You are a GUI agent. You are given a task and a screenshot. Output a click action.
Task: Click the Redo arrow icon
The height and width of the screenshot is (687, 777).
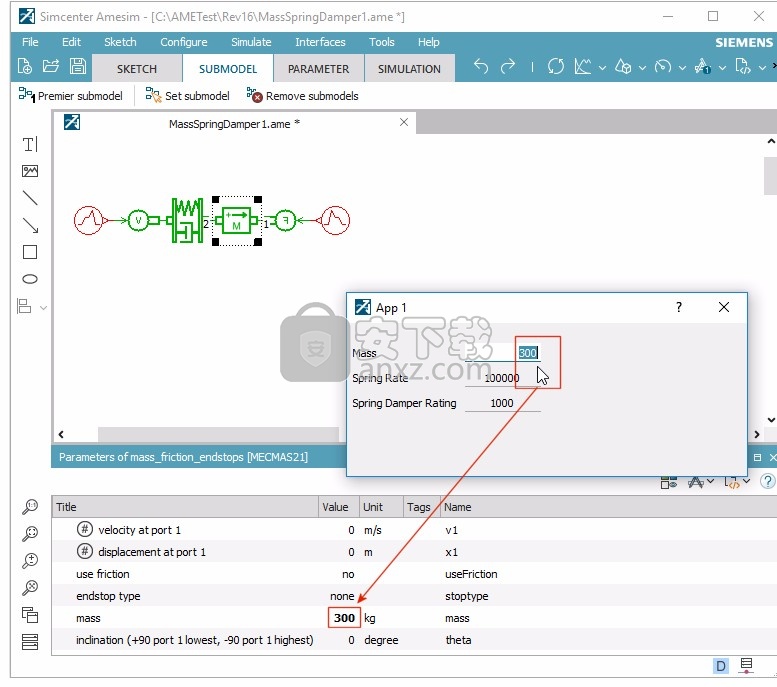pyautogui.click(x=507, y=66)
